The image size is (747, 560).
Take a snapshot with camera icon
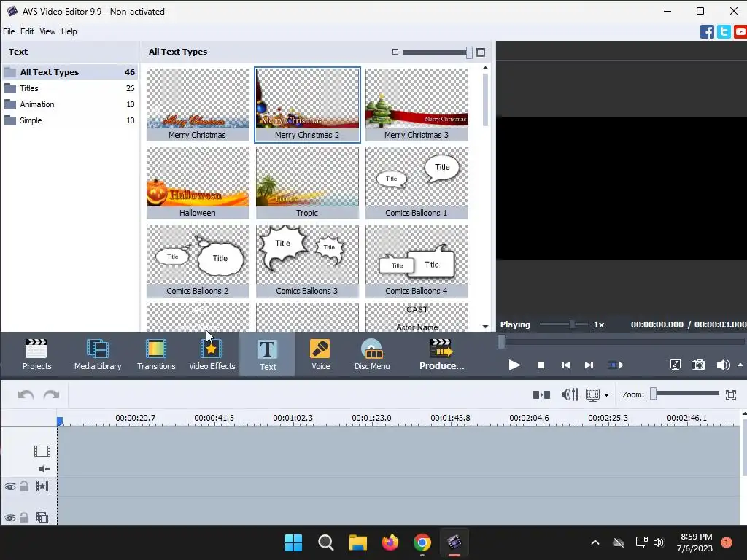pos(699,365)
